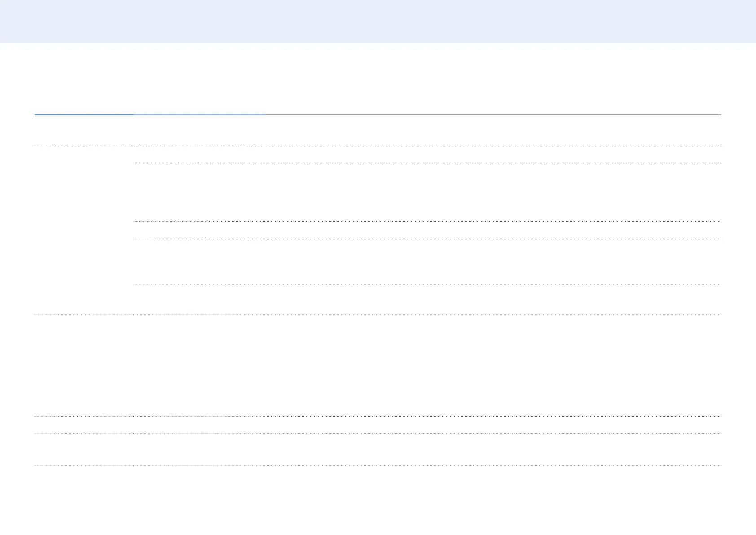Click blank white area beneath the table
The width and height of the screenshot is (756, 535).
[378, 499]
